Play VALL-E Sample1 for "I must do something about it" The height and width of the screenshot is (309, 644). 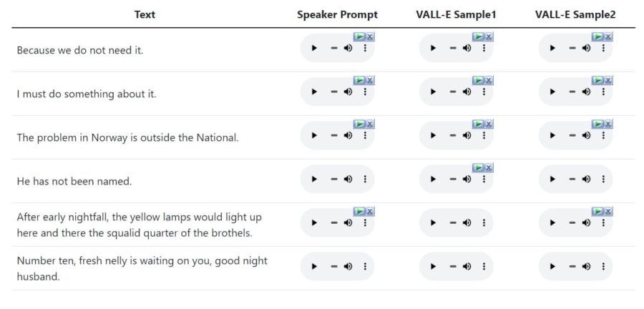433,92
